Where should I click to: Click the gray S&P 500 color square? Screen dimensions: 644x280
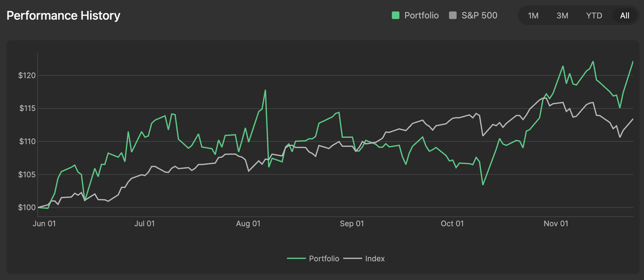click(x=452, y=16)
